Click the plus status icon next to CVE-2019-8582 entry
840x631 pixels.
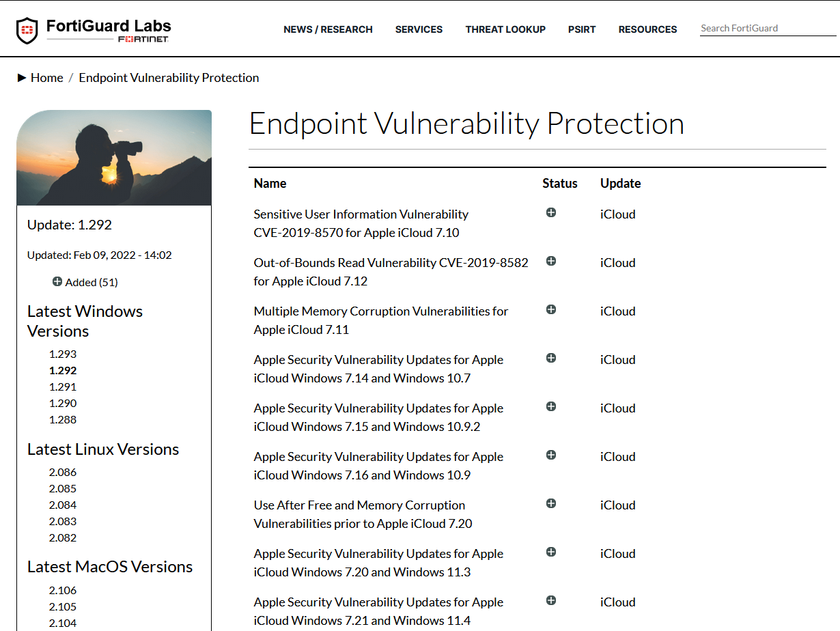click(550, 261)
